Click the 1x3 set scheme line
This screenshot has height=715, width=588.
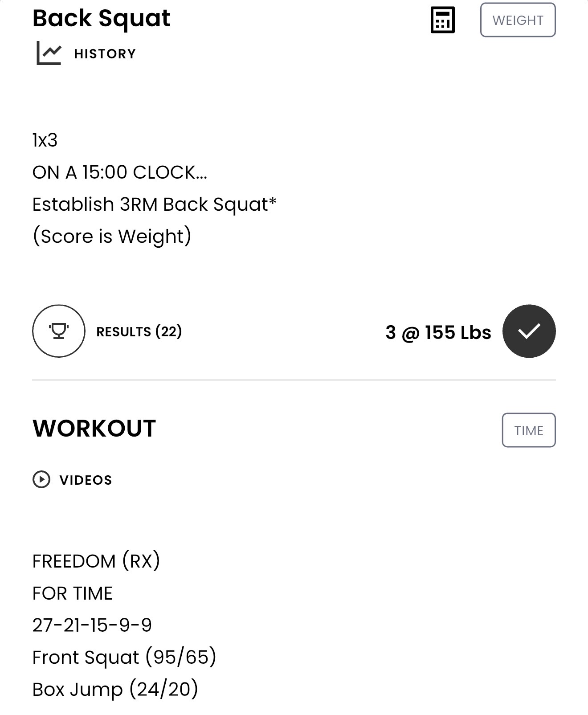45,140
